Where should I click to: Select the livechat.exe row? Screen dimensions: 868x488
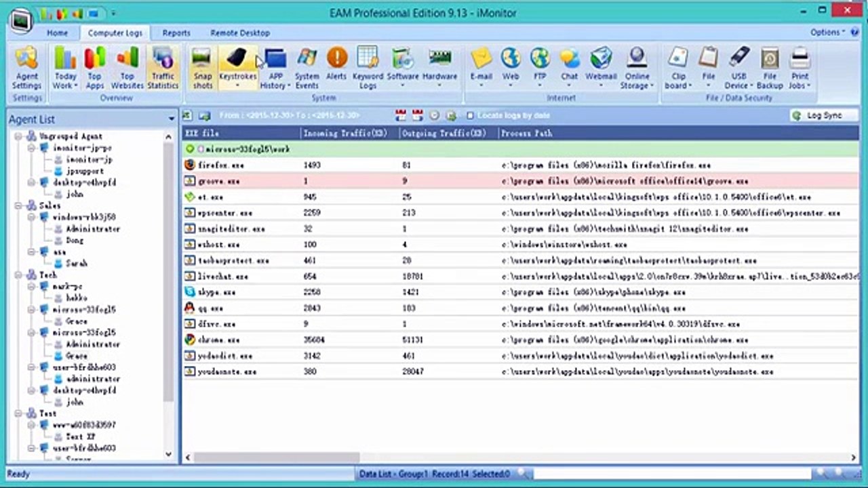(x=520, y=277)
